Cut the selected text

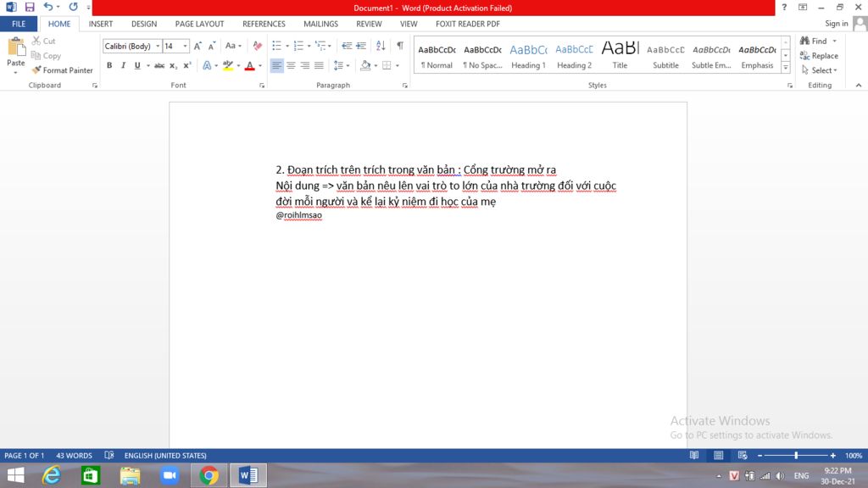click(x=44, y=41)
